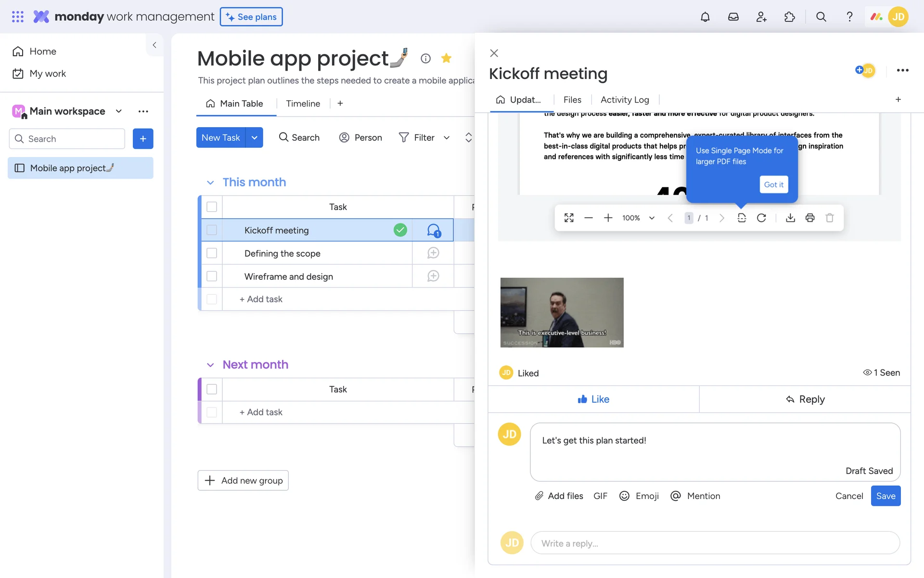
Task: Check the Defining the scope checkbox
Action: tap(212, 253)
